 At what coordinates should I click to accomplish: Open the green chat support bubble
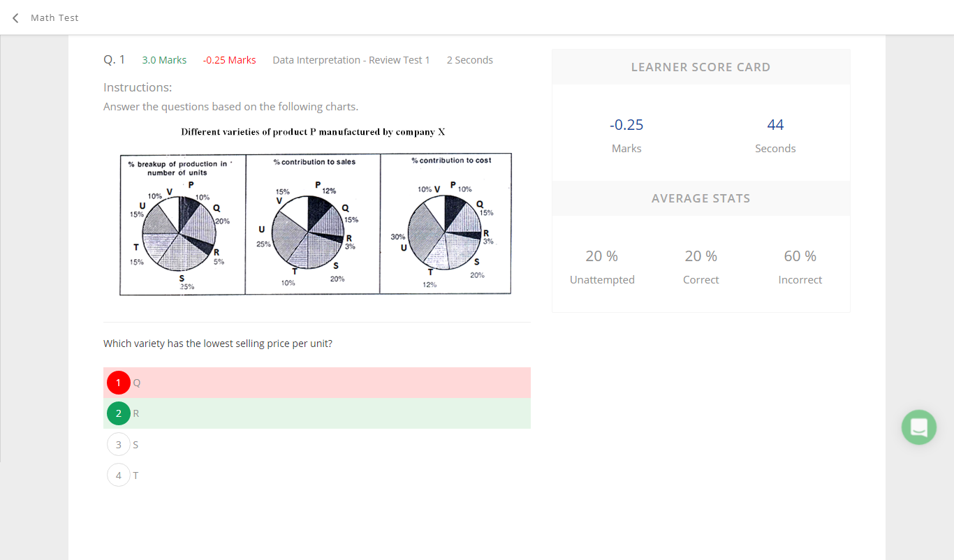pos(919,427)
